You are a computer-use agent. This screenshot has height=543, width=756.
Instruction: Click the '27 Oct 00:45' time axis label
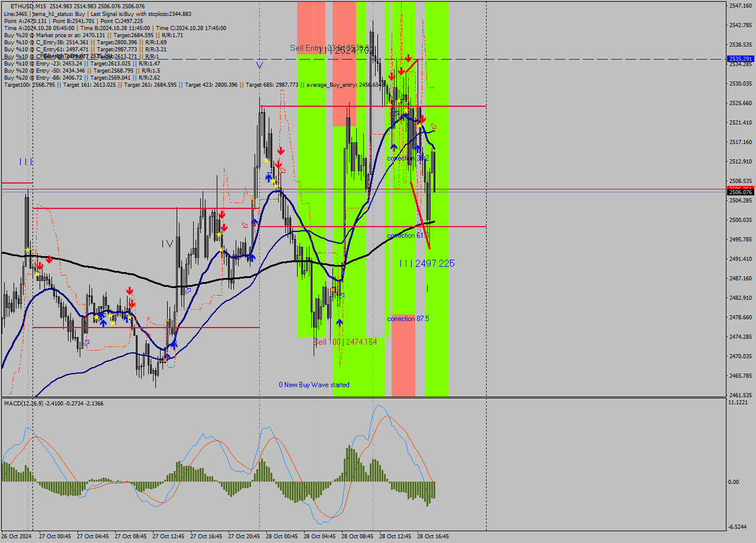pyautogui.click(x=55, y=537)
